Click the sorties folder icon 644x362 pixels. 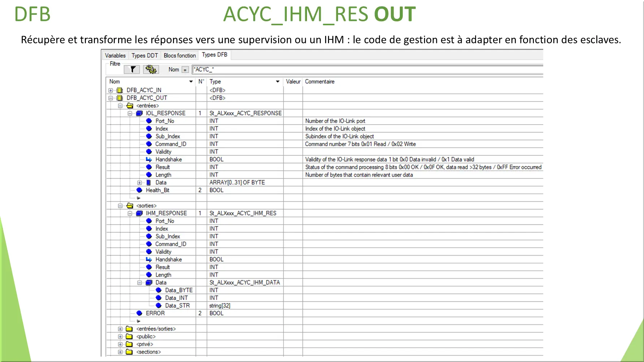pyautogui.click(x=130, y=206)
